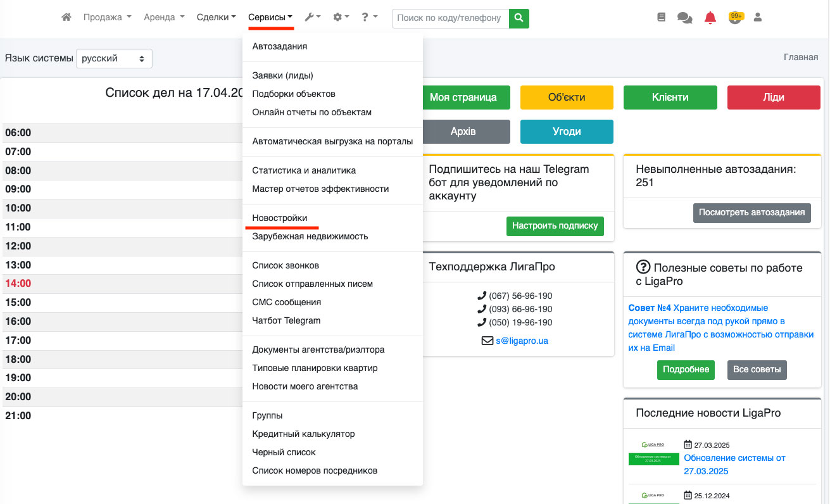The image size is (830, 504).
Task: Open the Продажа menu
Action: click(107, 18)
